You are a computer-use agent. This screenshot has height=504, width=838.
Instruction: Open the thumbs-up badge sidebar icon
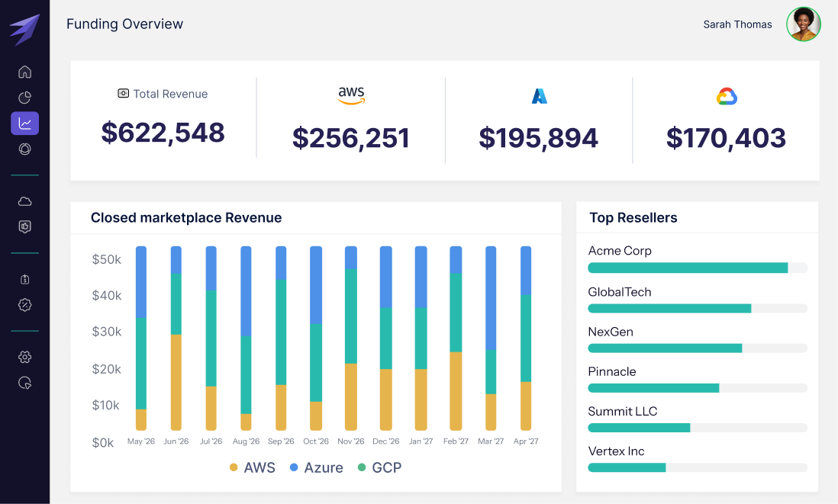pos(24,227)
